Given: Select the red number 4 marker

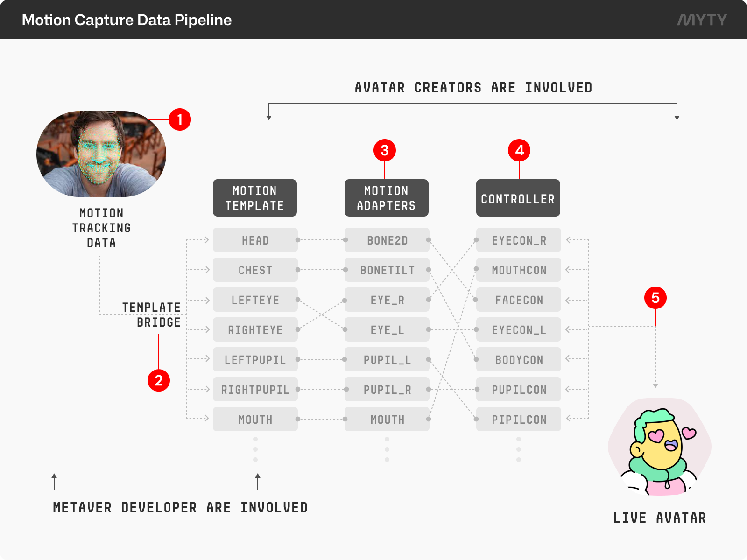Looking at the screenshot, I should click(519, 150).
